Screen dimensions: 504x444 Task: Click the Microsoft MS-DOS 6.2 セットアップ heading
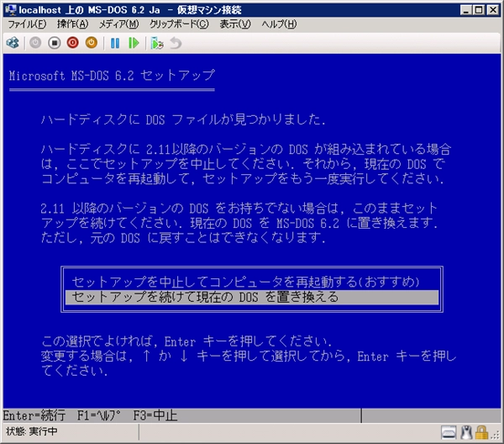(x=112, y=76)
